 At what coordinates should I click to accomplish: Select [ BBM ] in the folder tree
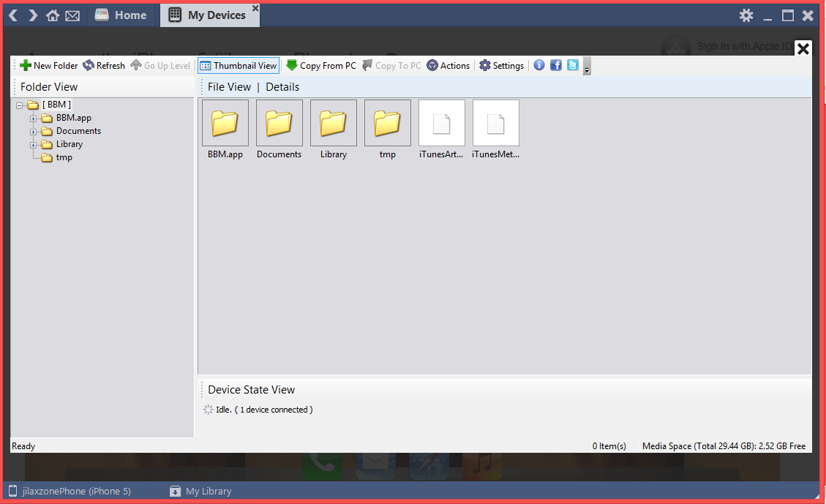click(56, 105)
